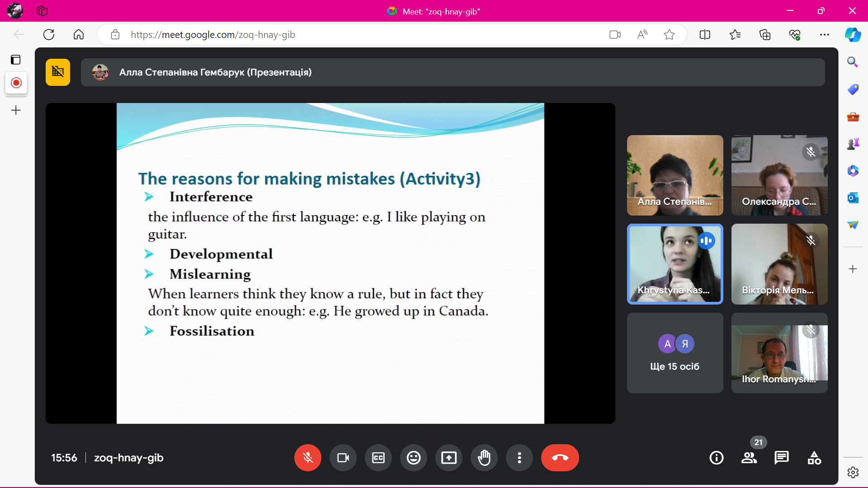Unmute the microphone in call controls

(307, 458)
